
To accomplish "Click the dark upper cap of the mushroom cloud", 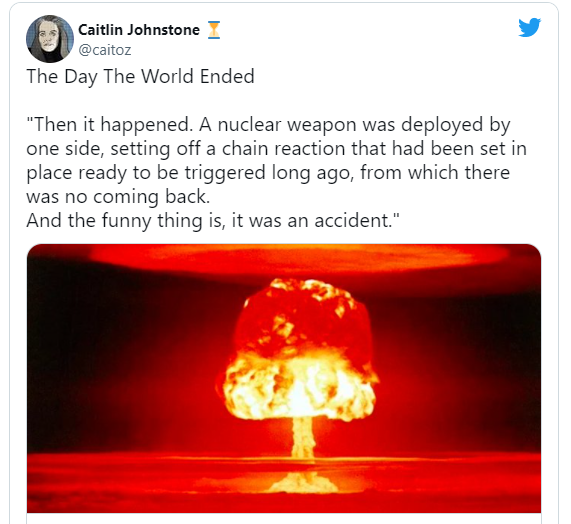I will pos(302,319).
